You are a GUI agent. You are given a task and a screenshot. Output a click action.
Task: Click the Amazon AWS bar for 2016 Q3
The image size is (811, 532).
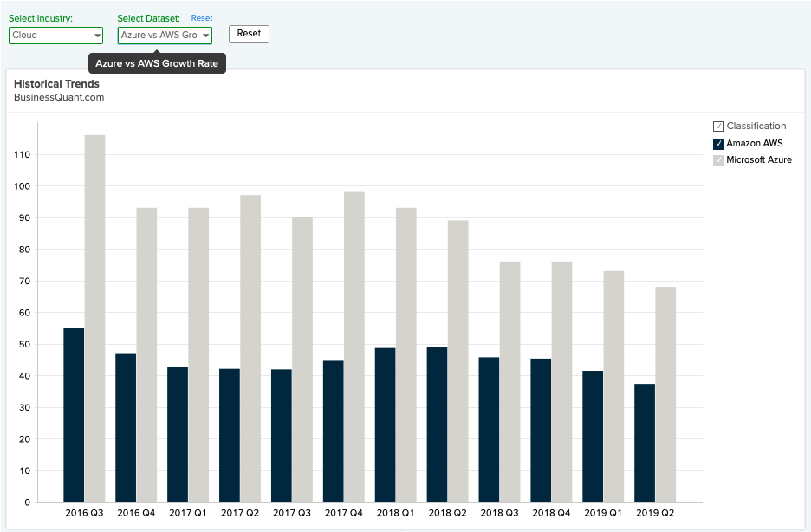[x=74, y=415]
